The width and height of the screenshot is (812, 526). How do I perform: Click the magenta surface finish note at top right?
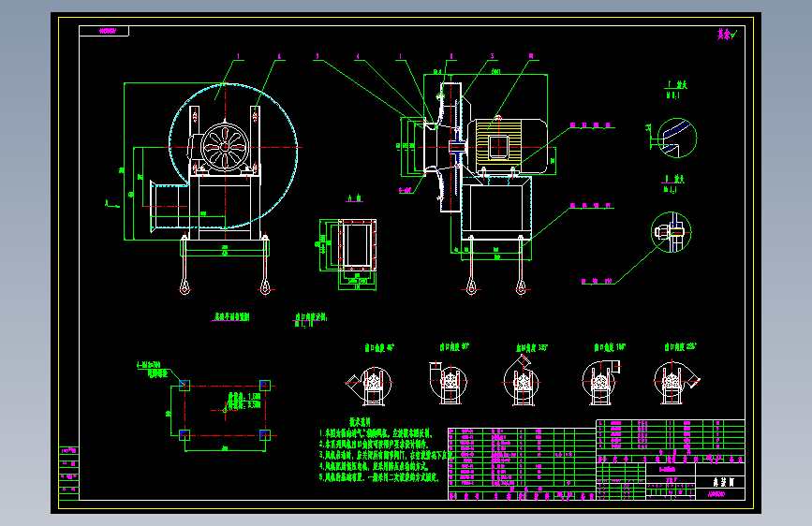(727, 35)
